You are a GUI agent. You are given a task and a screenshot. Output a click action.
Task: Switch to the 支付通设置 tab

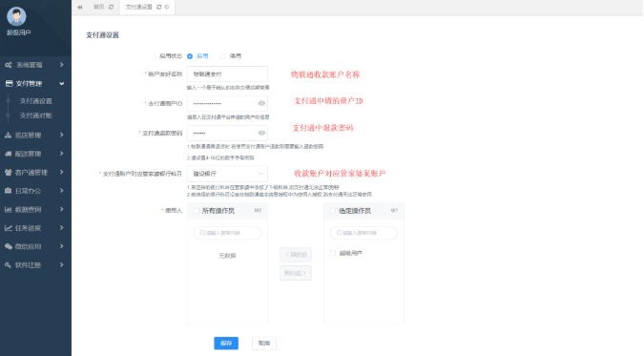point(139,7)
